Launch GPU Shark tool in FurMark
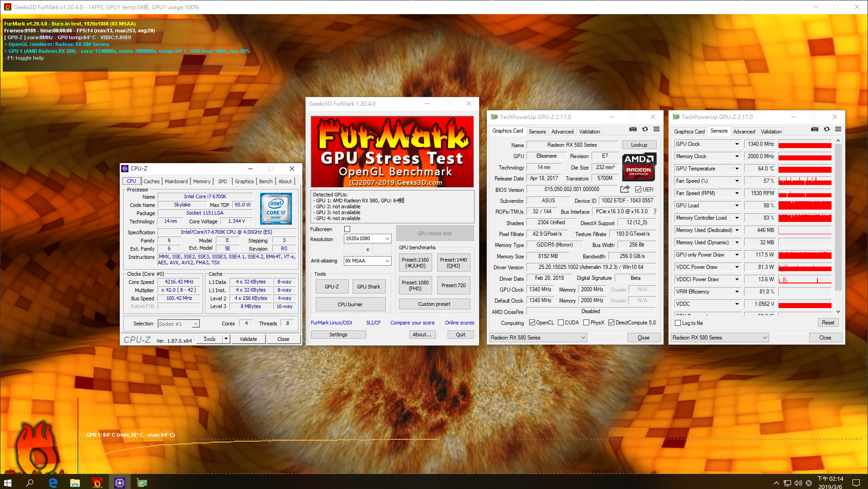 pyautogui.click(x=368, y=287)
